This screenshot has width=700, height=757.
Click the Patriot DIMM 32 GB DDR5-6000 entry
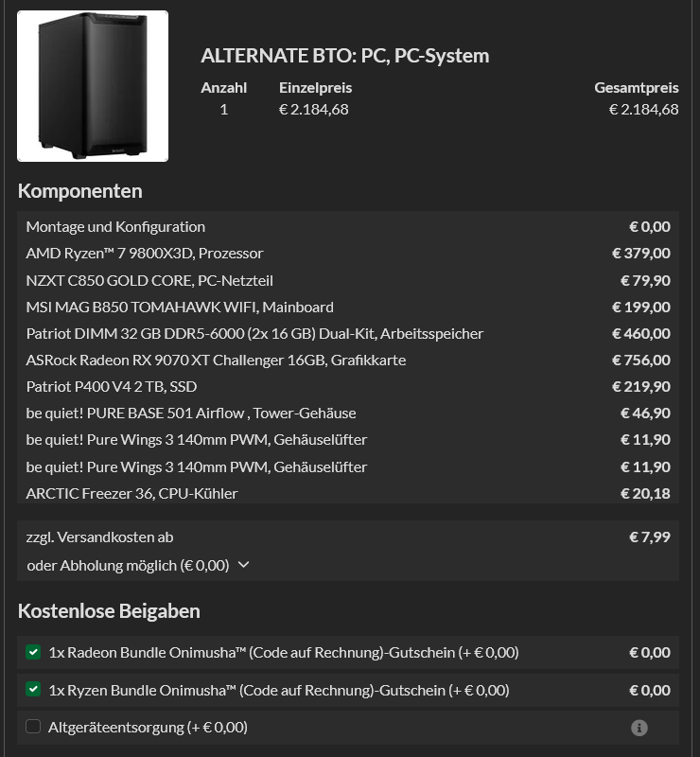[254, 334]
